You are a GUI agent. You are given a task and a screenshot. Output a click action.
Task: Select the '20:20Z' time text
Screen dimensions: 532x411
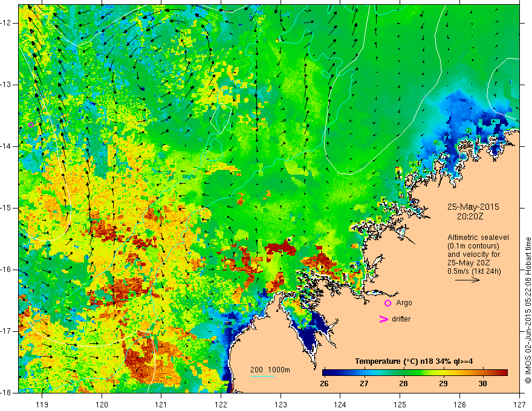470,216
